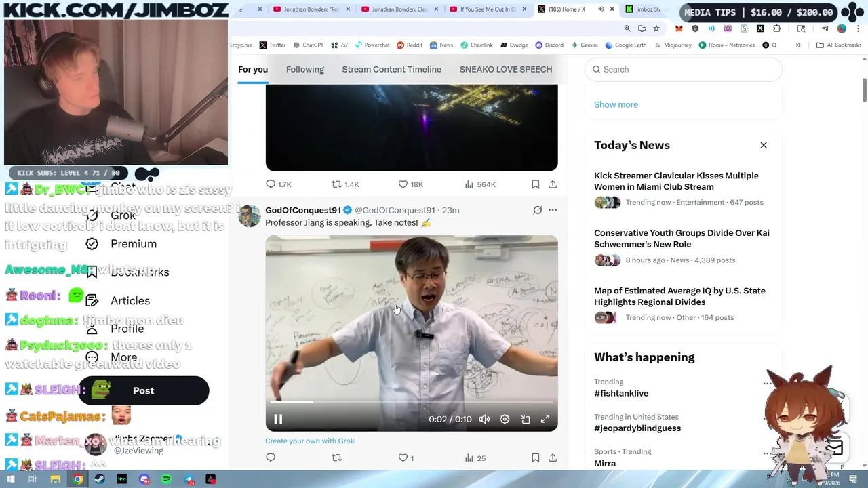
Task: Bookmark the GodOfConquest91 post
Action: point(535,458)
